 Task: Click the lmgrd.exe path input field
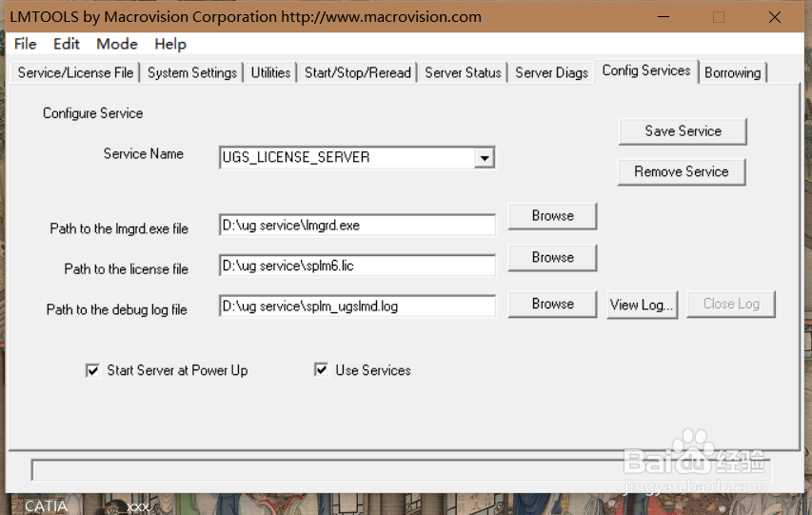point(357,225)
